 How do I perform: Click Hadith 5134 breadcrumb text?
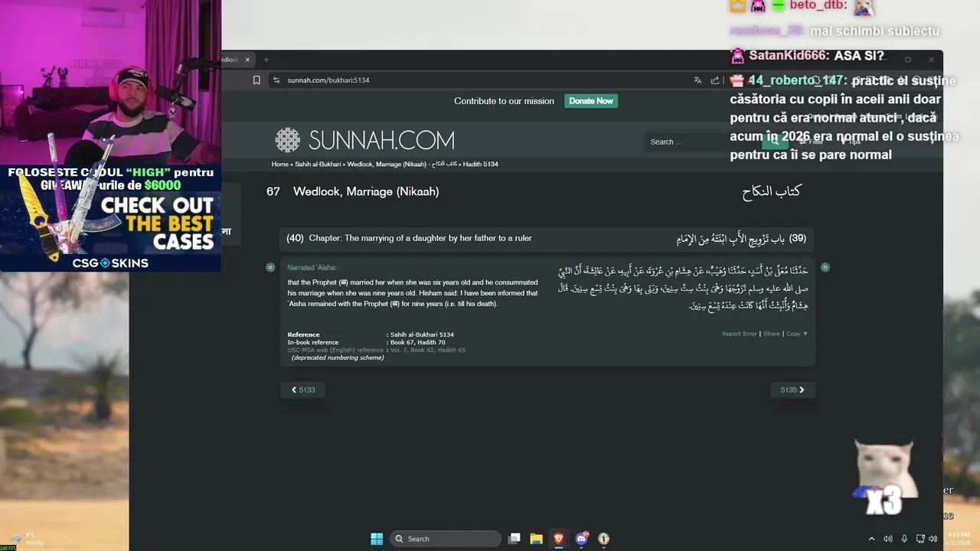tap(481, 164)
